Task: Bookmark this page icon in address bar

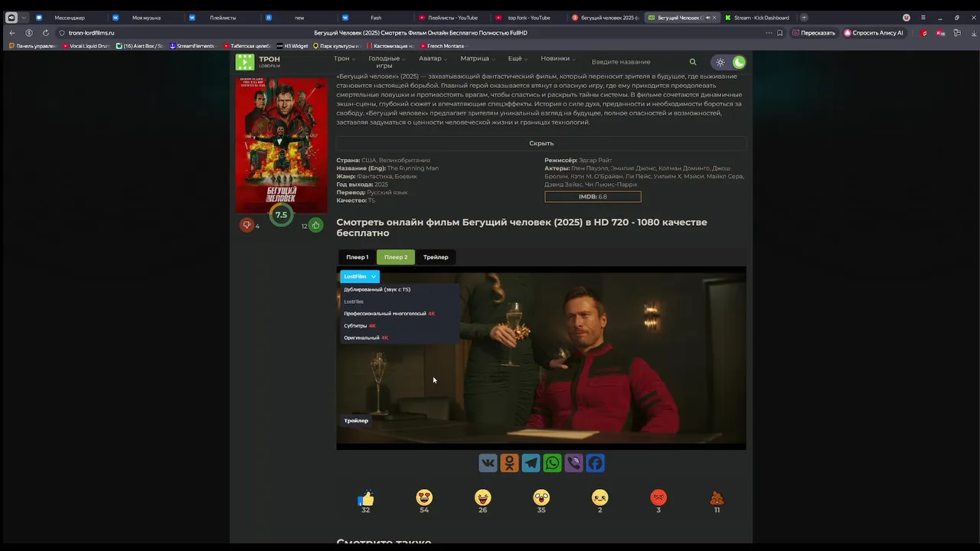Action: coord(780,33)
